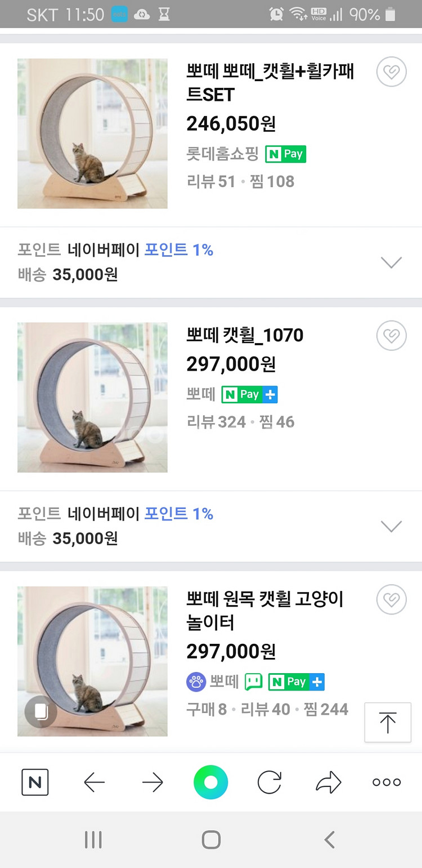Tap the Talk chat icon beside 뽀떼 seller
The image size is (422, 868).
point(253,682)
